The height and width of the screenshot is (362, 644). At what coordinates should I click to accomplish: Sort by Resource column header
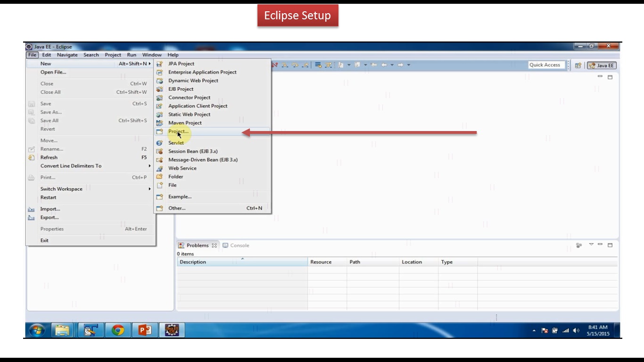(x=327, y=262)
